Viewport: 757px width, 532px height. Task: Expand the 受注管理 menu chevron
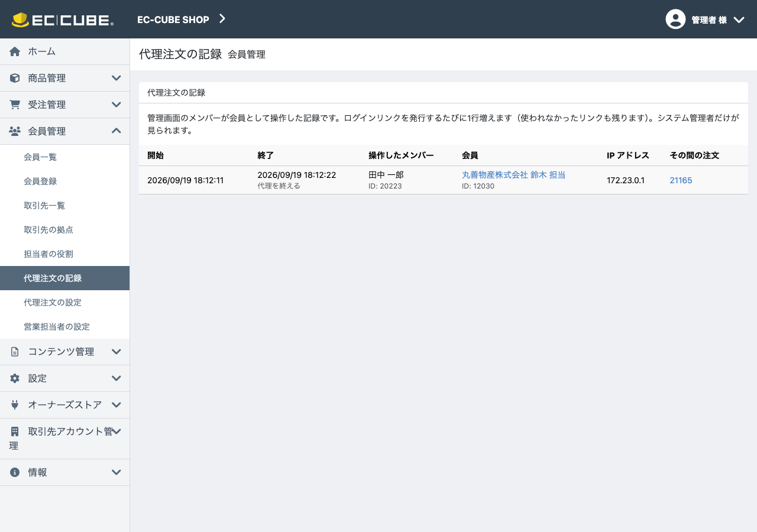[117, 105]
